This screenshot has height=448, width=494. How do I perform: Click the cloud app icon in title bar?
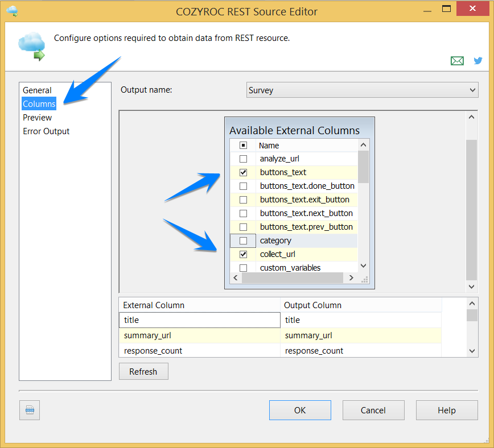12,11
